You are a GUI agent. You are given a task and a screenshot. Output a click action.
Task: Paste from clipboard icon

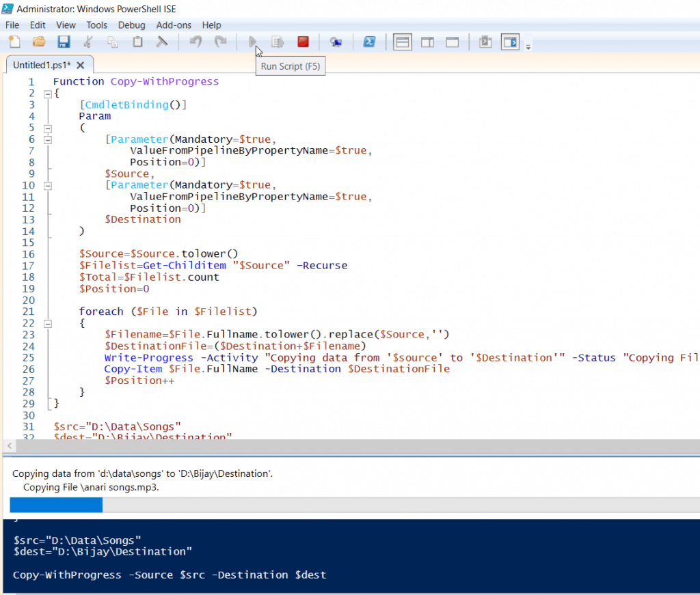coord(137,42)
